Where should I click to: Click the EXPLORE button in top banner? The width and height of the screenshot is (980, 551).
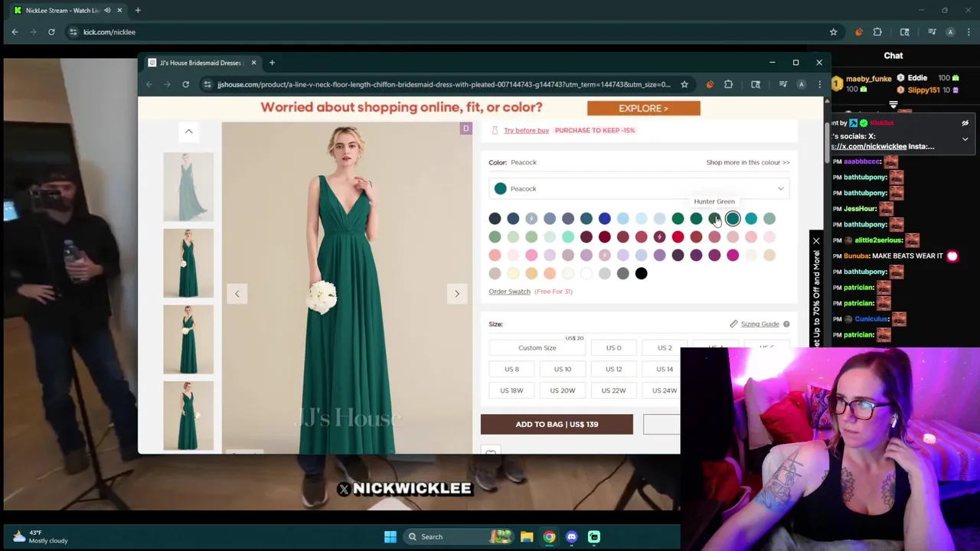(643, 108)
